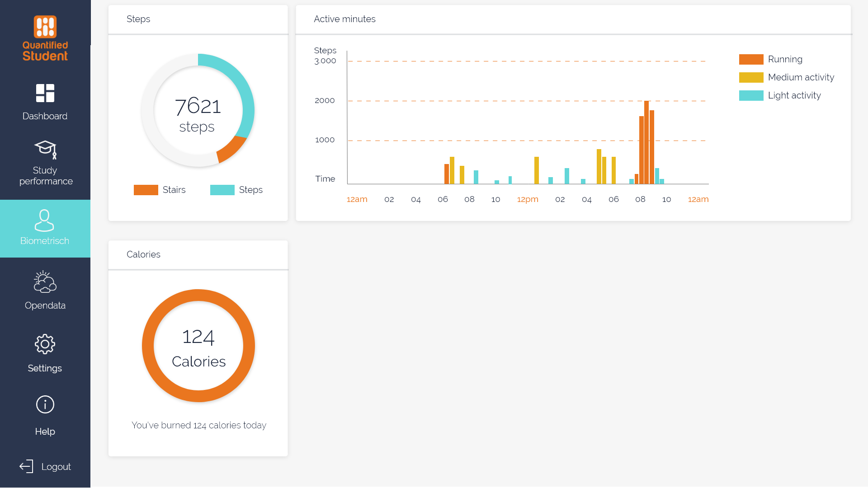Open the Opendata weather icon
Image resolution: width=868 pixels, height=488 pixels.
(45, 282)
